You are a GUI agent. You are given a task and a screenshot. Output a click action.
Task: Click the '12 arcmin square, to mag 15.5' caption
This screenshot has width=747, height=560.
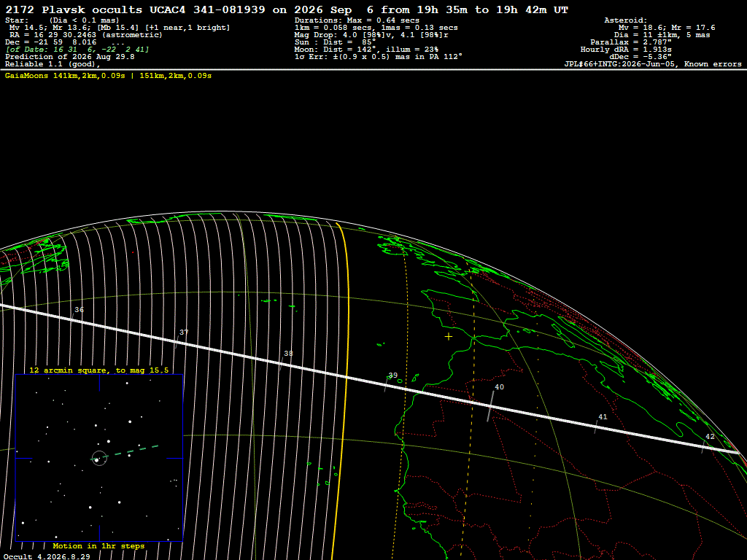click(99, 370)
